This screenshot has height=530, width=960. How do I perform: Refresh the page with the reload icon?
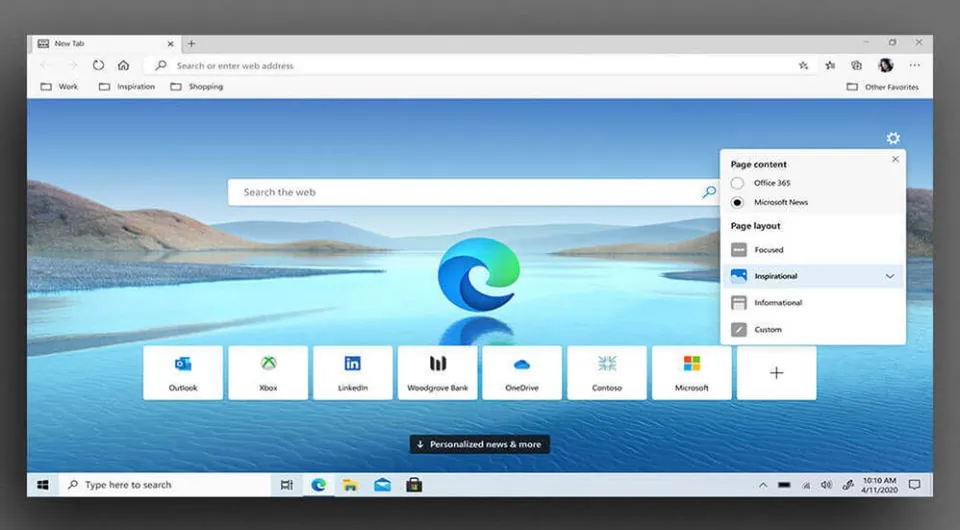tap(98, 65)
